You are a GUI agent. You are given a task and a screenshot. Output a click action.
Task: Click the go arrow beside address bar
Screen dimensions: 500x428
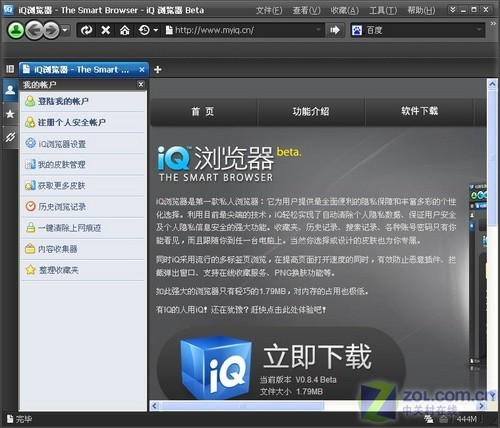pos(335,30)
